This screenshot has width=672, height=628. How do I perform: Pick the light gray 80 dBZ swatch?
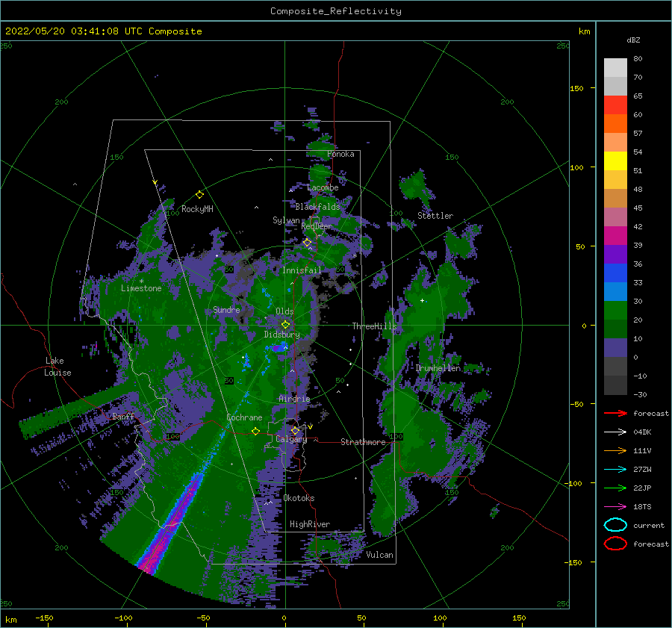[x=615, y=68]
